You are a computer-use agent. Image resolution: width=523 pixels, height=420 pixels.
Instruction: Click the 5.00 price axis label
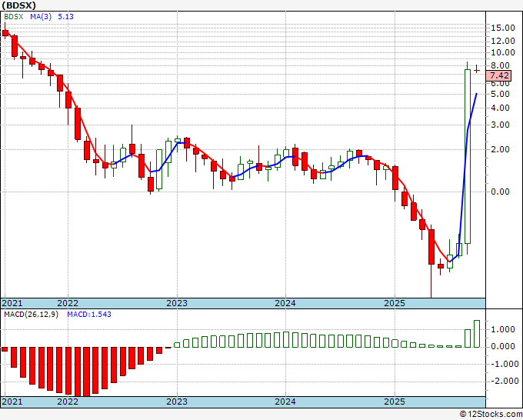tap(500, 94)
